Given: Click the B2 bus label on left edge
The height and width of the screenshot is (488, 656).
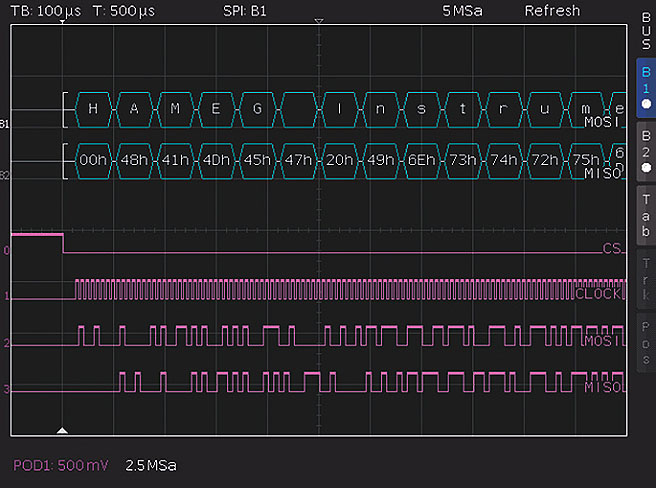Looking at the screenshot, I should click(5, 174).
